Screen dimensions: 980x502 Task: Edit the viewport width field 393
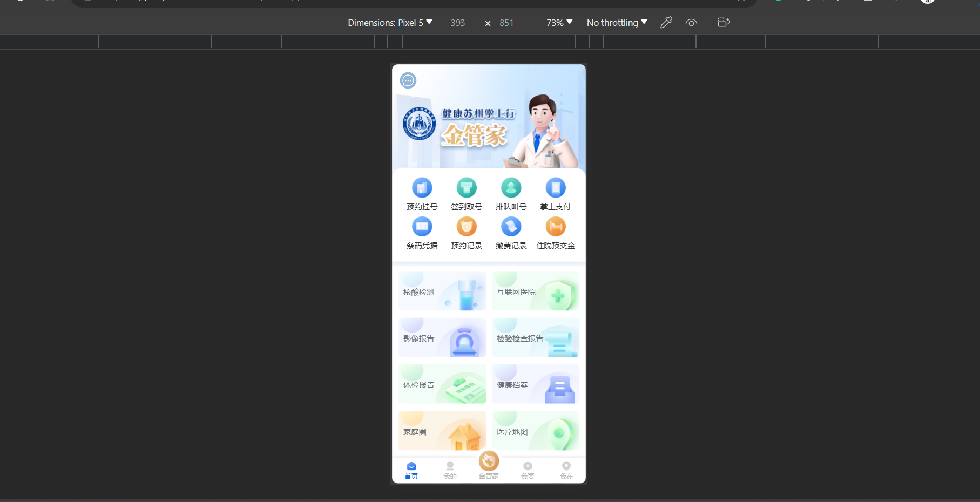pos(458,23)
